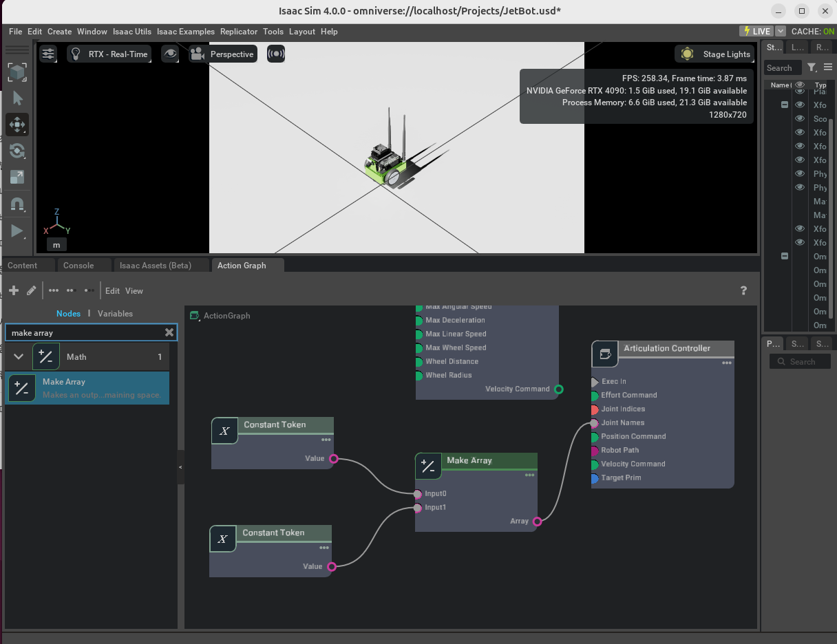Open the Isaac Utils menu
Viewport: 837px width, 644px height.
132,32
